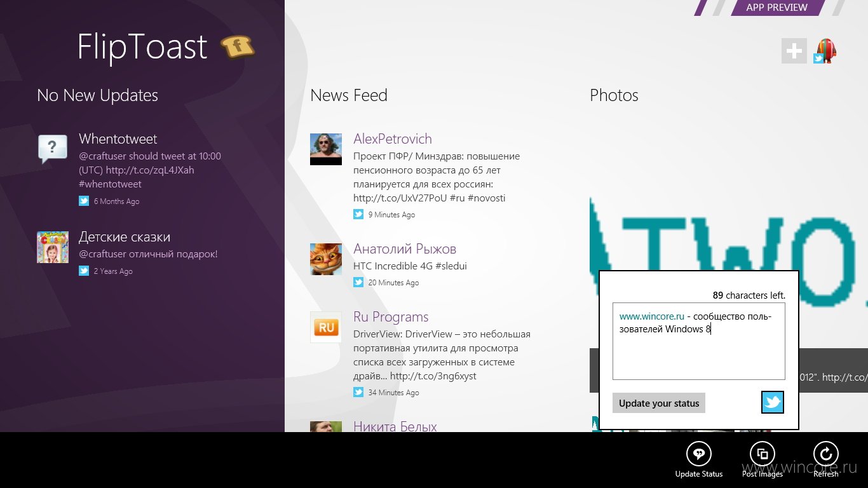Click the Twitter icon beside 20 Minutes Ago
This screenshot has height=488, width=868.
(358, 282)
